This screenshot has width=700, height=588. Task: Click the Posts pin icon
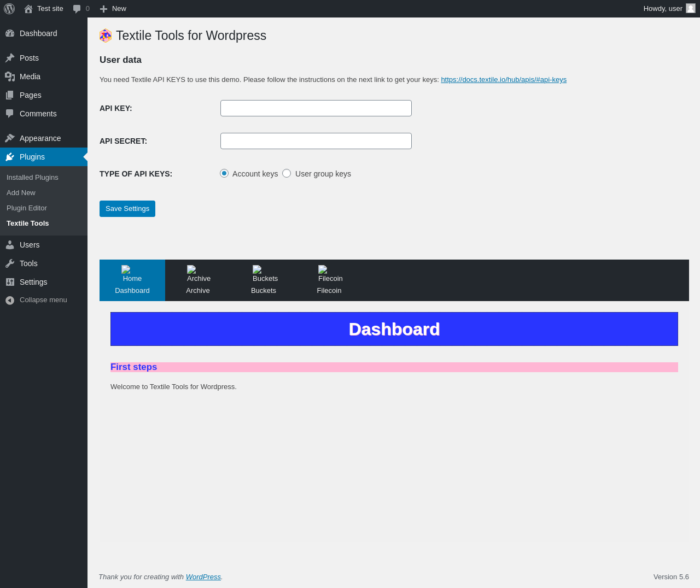(10, 58)
